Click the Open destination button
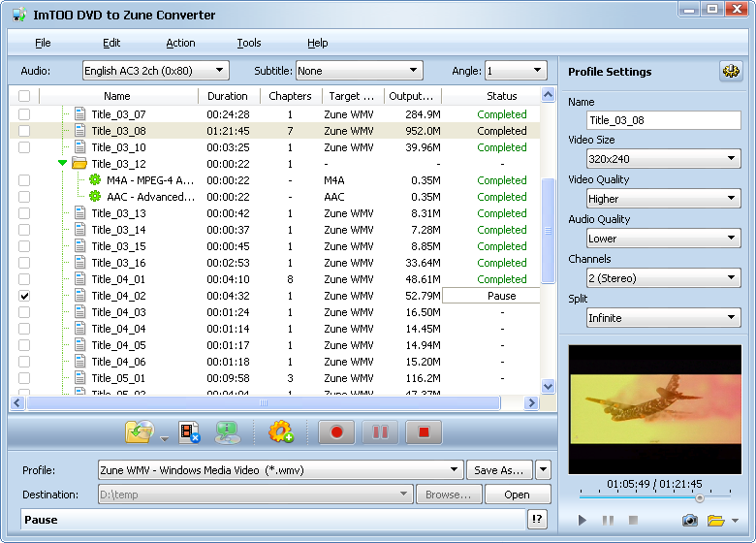756x543 pixels. click(518, 495)
